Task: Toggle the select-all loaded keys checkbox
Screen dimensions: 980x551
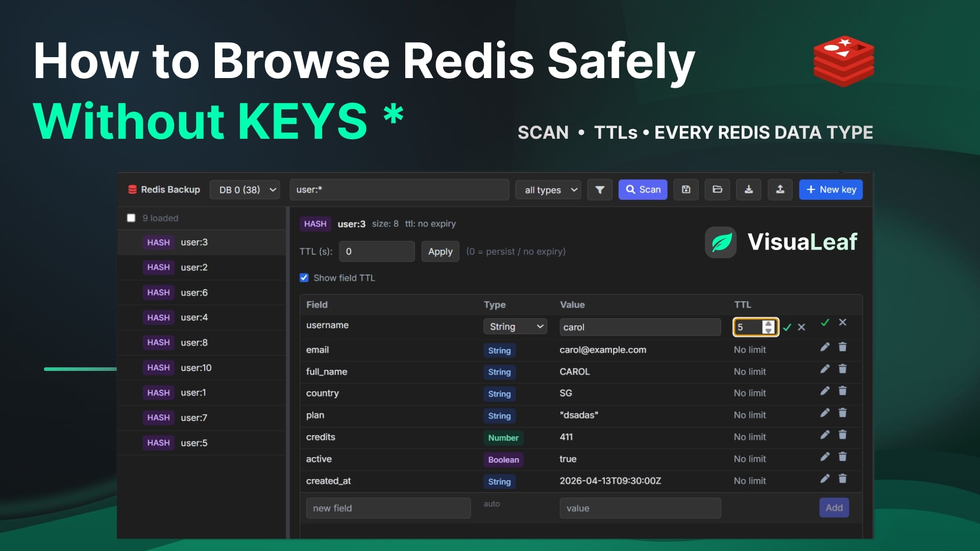Action: (131, 218)
